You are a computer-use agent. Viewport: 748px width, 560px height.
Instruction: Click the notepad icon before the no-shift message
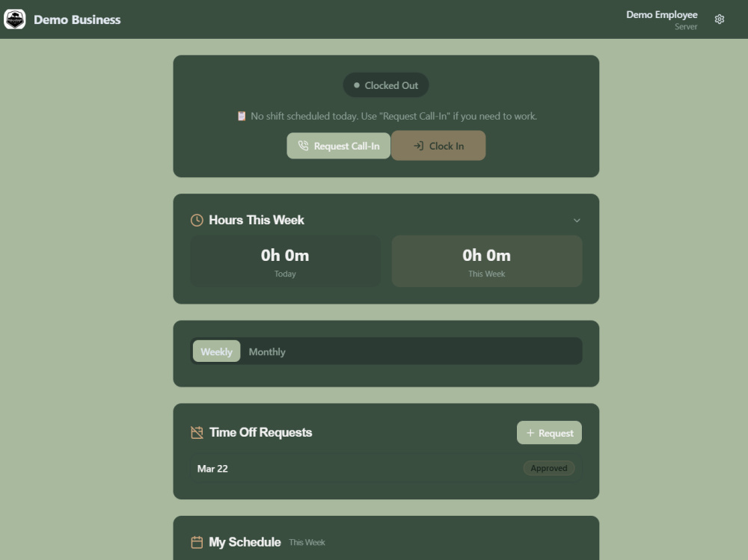242,117
